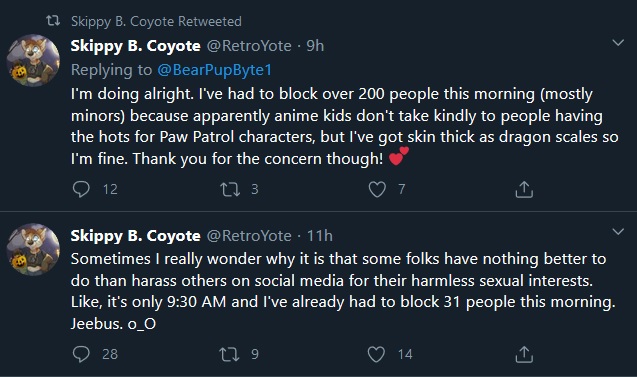Open Skippy B. Coyote's name on the 9h tweet
The image size is (637, 377).
click(135, 46)
